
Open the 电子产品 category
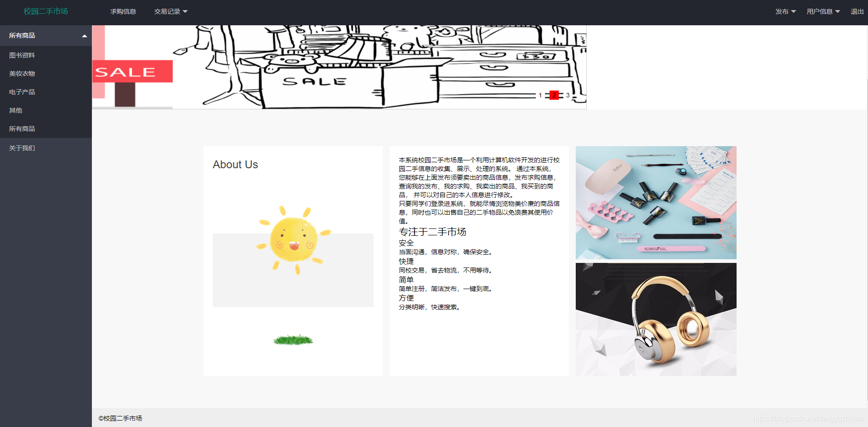coord(21,91)
